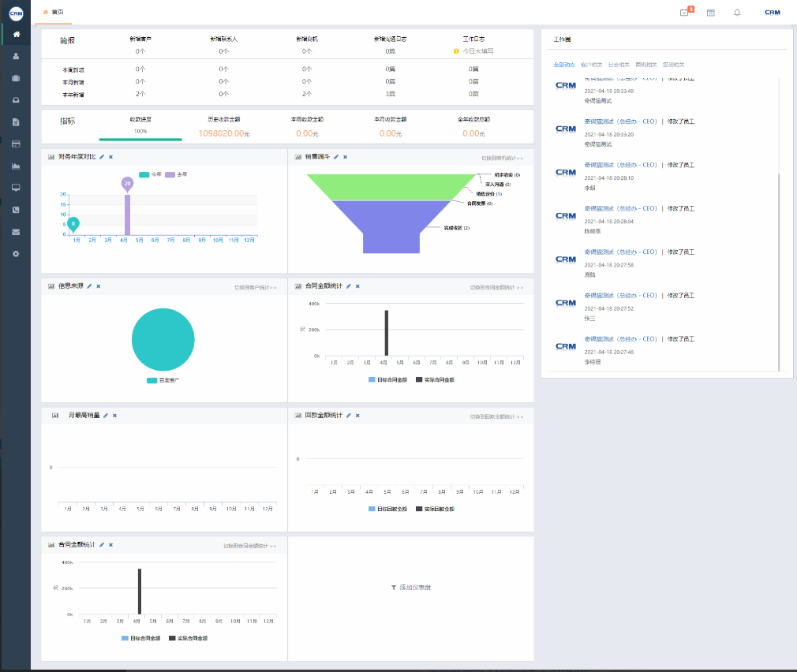797x672 pixels.
Task: Click the briefcase icon in sidebar
Action: (16, 78)
